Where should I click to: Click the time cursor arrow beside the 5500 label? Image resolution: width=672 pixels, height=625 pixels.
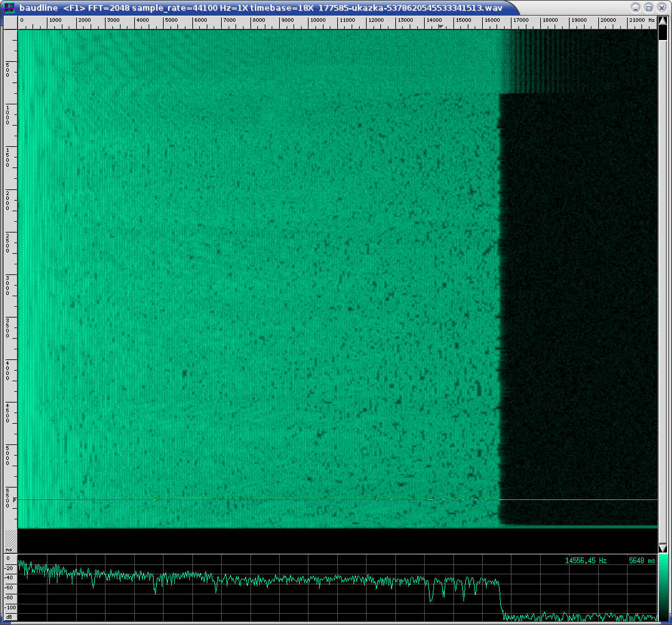pos(15,499)
